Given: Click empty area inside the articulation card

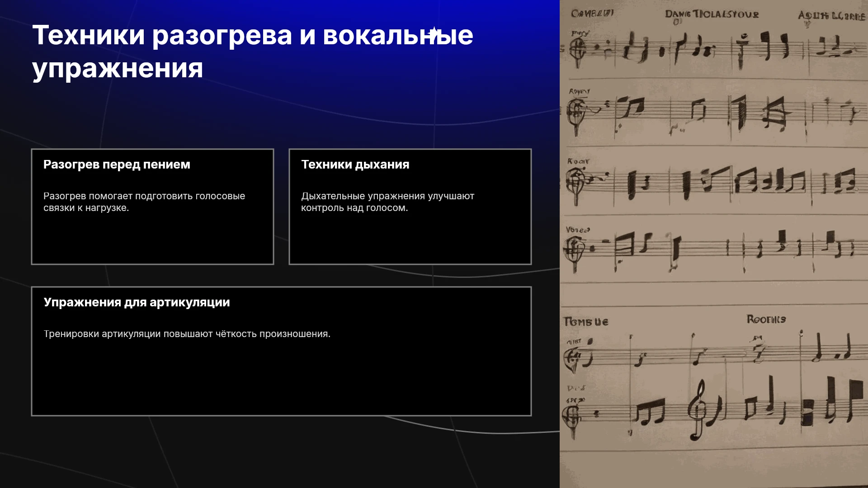Looking at the screenshot, I should point(281,380).
